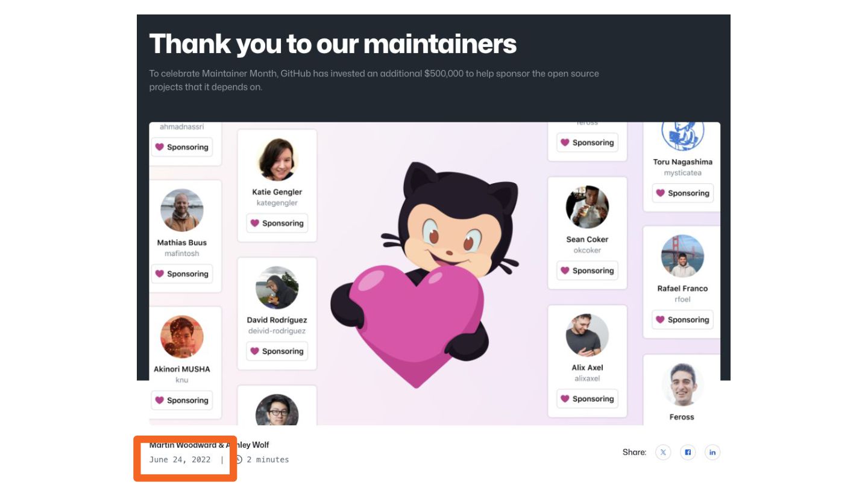Click the June 24, 2022 post date
The image size is (868, 488).
tap(180, 460)
